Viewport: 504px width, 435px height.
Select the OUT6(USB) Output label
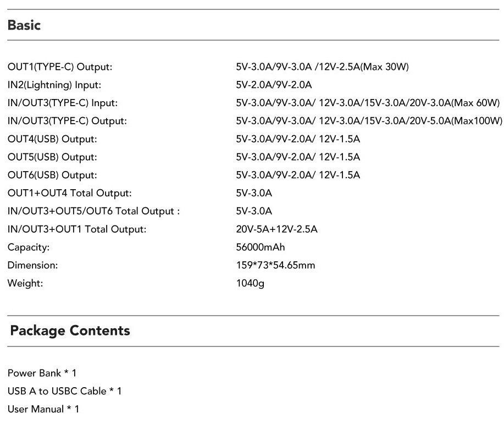click(x=52, y=175)
